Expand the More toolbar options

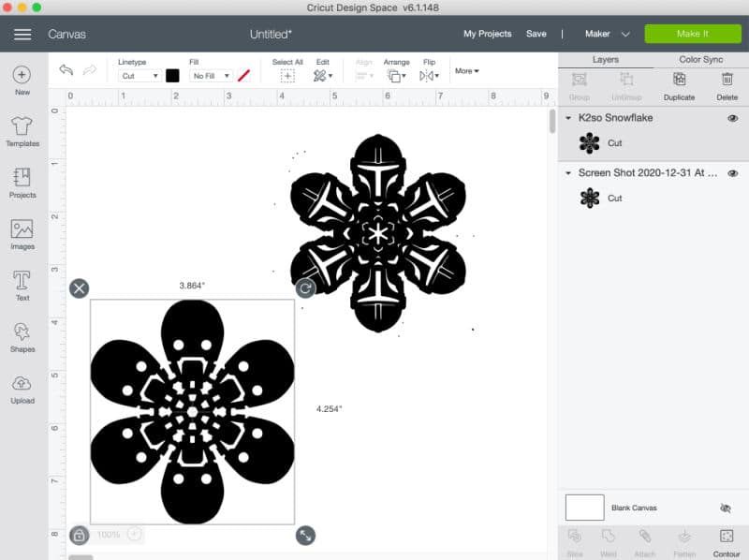pyautogui.click(x=466, y=71)
